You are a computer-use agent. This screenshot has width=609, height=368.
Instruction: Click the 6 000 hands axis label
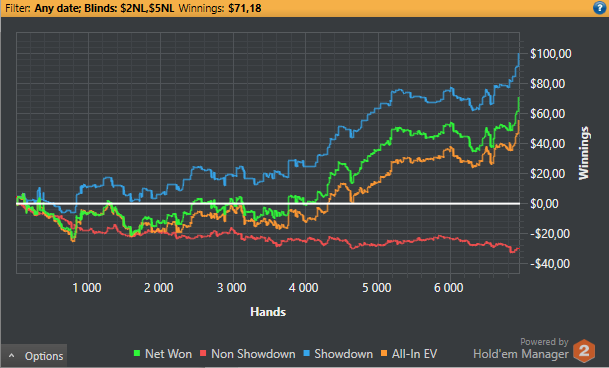click(x=449, y=288)
